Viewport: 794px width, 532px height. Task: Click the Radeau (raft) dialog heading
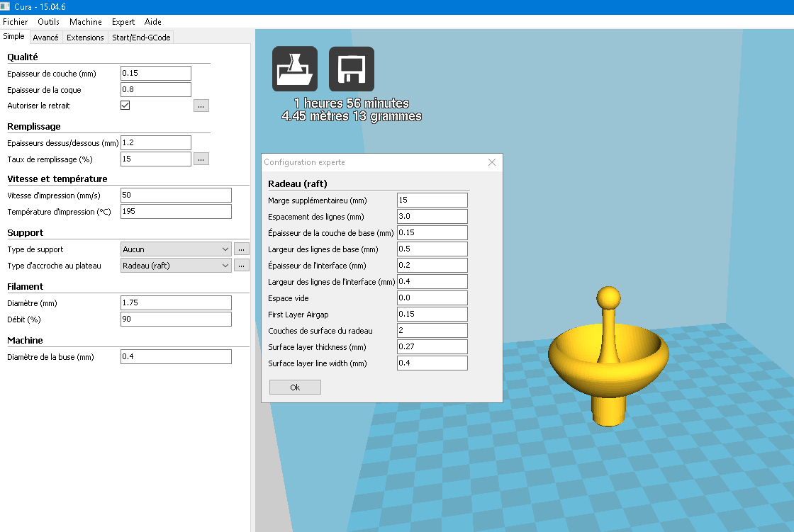[x=298, y=183]
